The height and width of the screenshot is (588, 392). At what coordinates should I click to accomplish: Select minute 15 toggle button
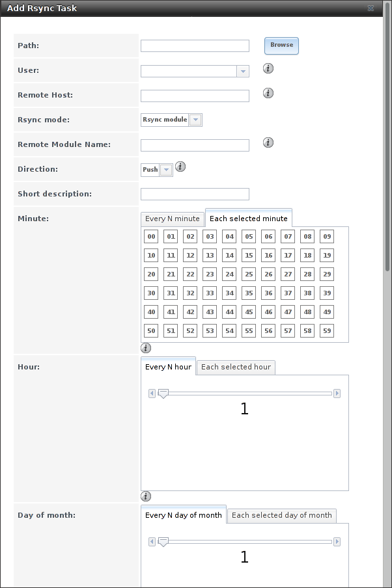tap(249, 256)
